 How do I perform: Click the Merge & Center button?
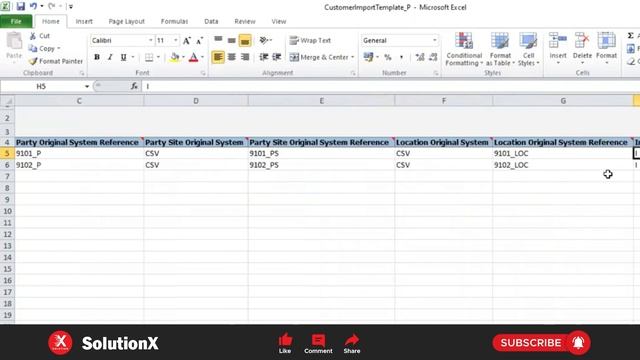pyautogui.click(x=319, y=57)
